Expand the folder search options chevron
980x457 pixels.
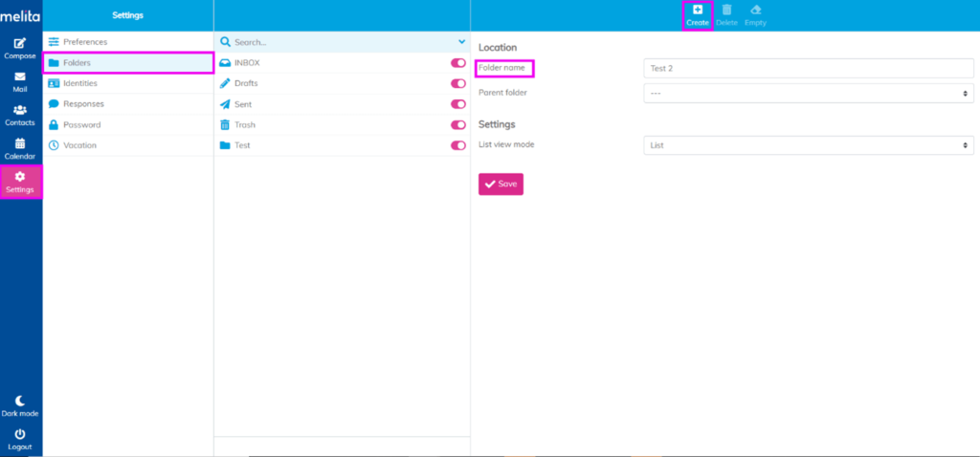tap(461, 42)
